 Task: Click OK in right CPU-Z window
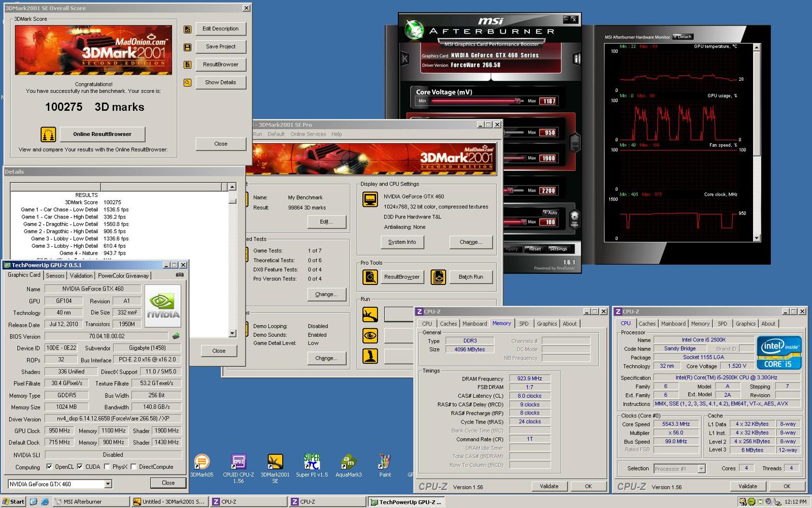(x=787, y=486)
